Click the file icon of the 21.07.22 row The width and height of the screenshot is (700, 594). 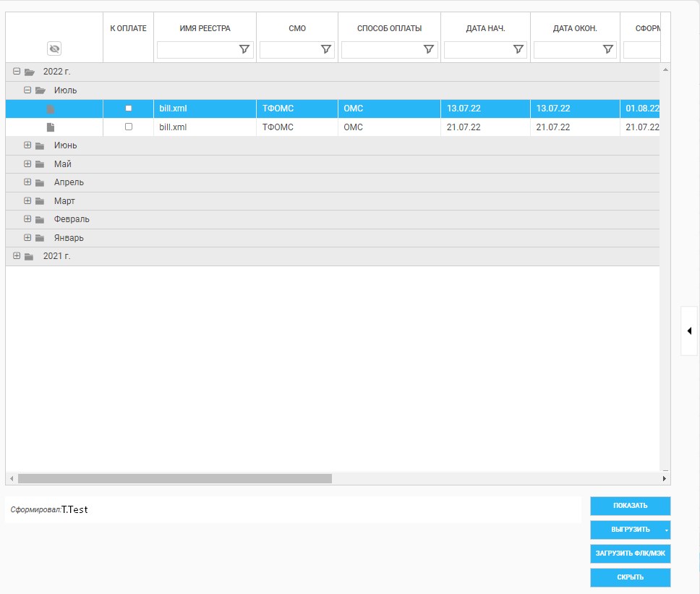(51, 127)
